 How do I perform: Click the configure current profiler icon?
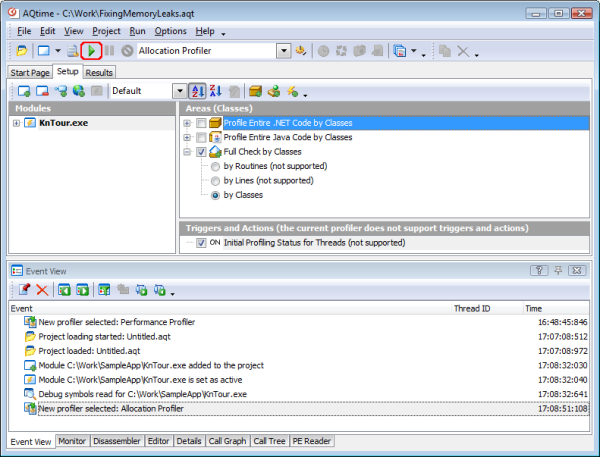point(301,51)
